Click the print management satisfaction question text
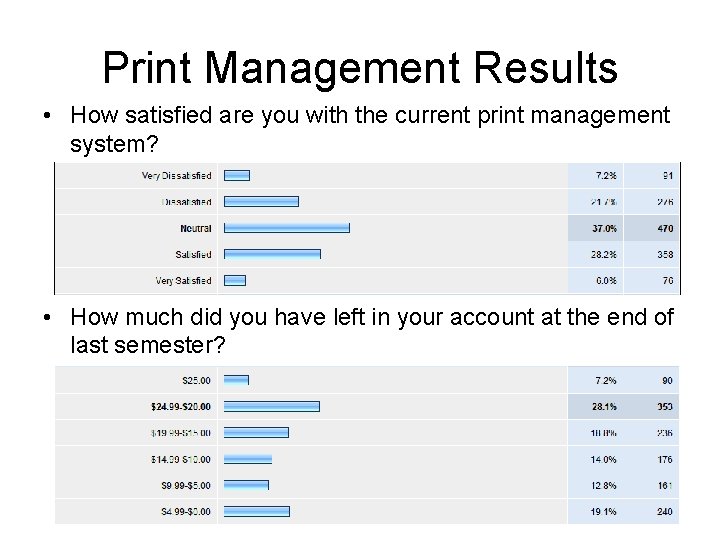This screenshot has height=540, width=720. 370,129
